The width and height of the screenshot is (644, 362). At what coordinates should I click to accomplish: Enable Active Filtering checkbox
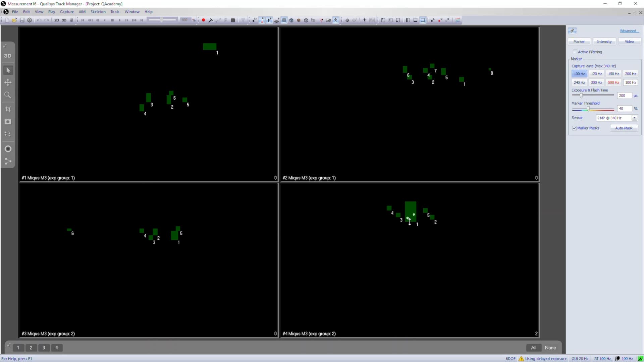pyautogui.click(x=575, y=52)
